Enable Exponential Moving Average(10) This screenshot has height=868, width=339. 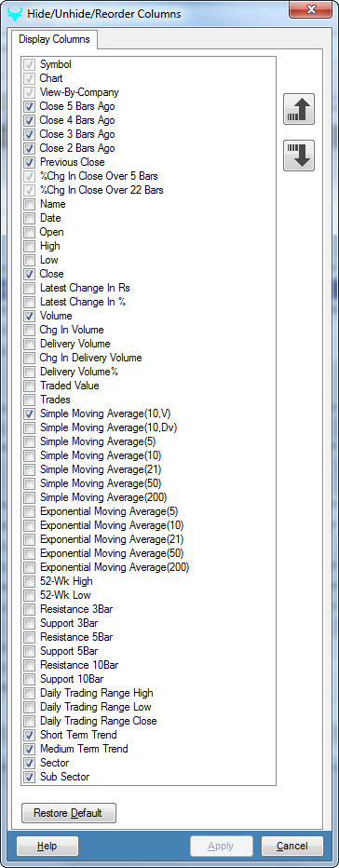point(30,526)
